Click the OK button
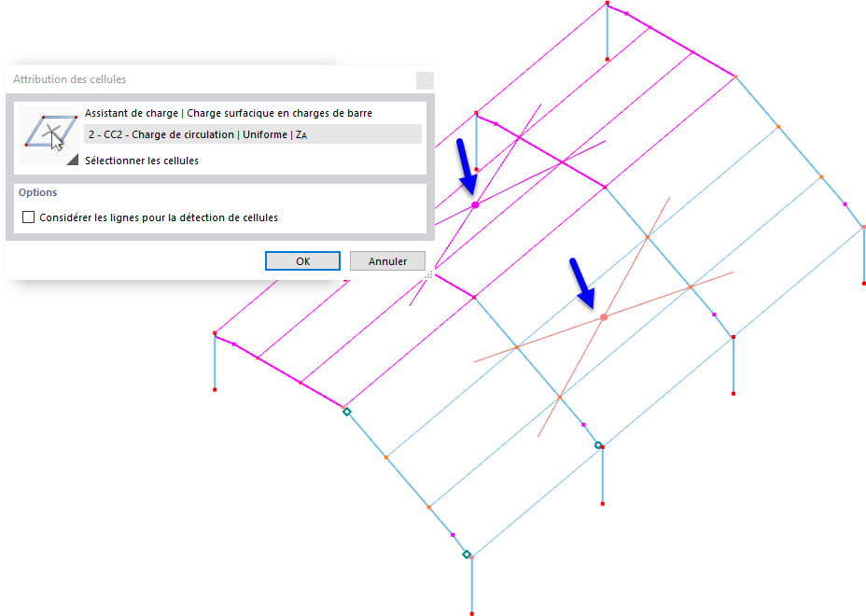Image resolution: width=866 pixels, height=616 pixels. pyautogui.click(x=302, y=260)
